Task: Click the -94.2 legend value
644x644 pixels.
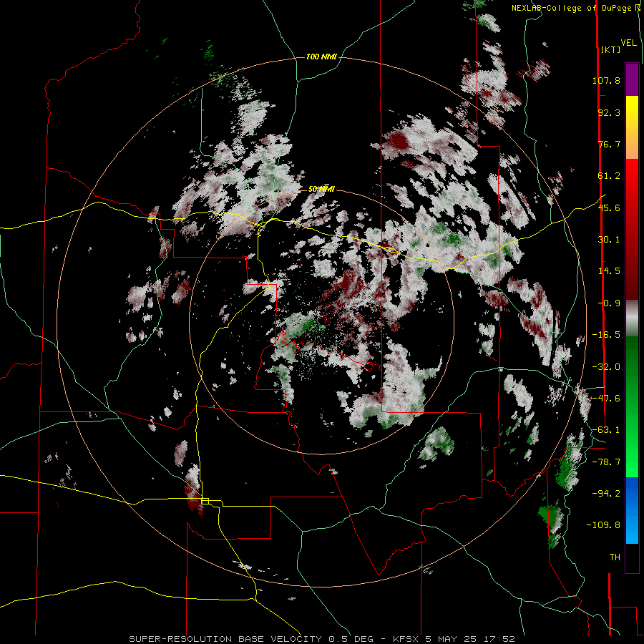Action: tap(606, 493)
